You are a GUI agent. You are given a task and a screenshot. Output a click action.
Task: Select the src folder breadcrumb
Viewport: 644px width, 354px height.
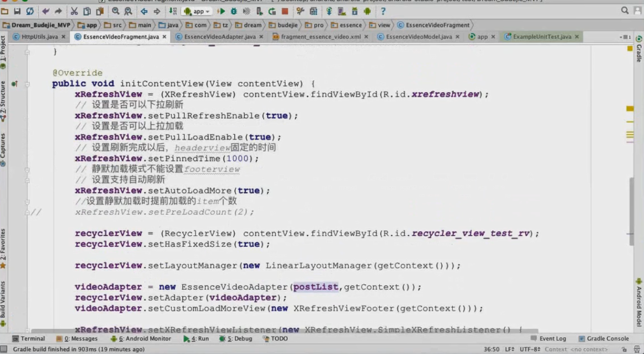point(113,25)
